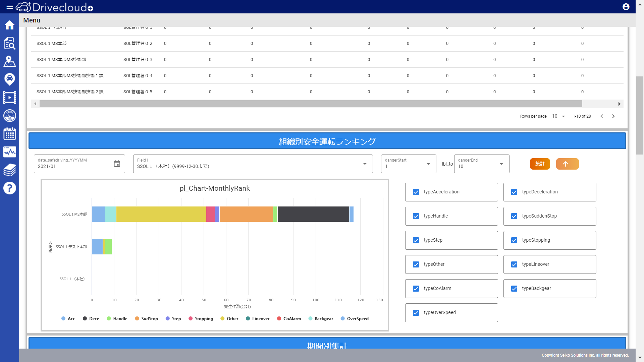The image size is (644, 362).
Task: Click the SSOL１テスト本部 chart label
Action: 71,247
